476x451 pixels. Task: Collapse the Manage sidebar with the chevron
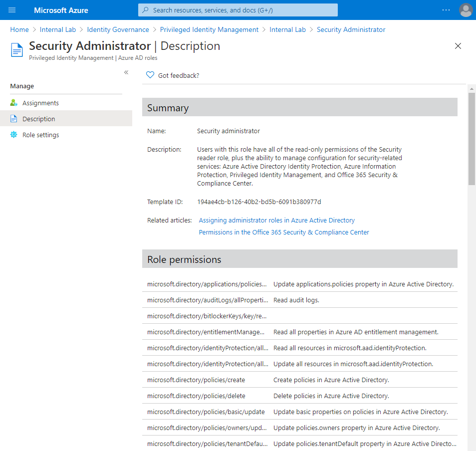pos(126,72)
